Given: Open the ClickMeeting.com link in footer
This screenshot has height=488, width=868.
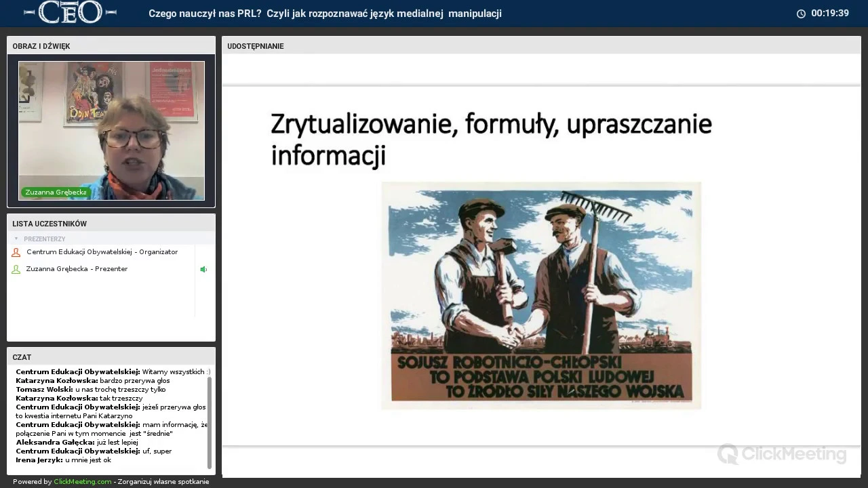Looking at the screenshot, I should pyautogui.click(x=83, y=482).
